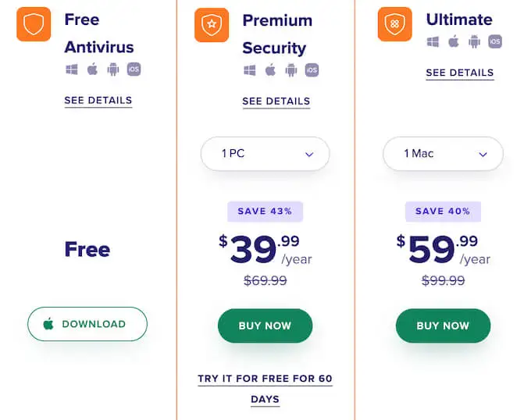Click Android icon under Premium Security
This screenshot has height=420, width=531.
pos(291,70)
